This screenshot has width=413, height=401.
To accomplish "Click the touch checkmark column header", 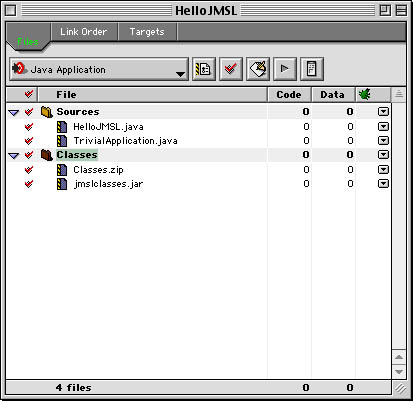I will click(29, 95).
